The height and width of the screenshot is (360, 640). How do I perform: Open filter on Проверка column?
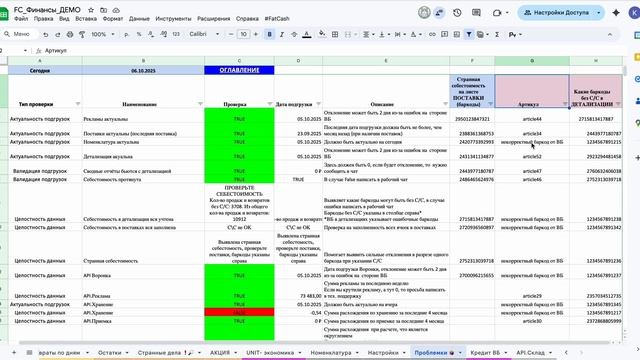pos(269,104)
